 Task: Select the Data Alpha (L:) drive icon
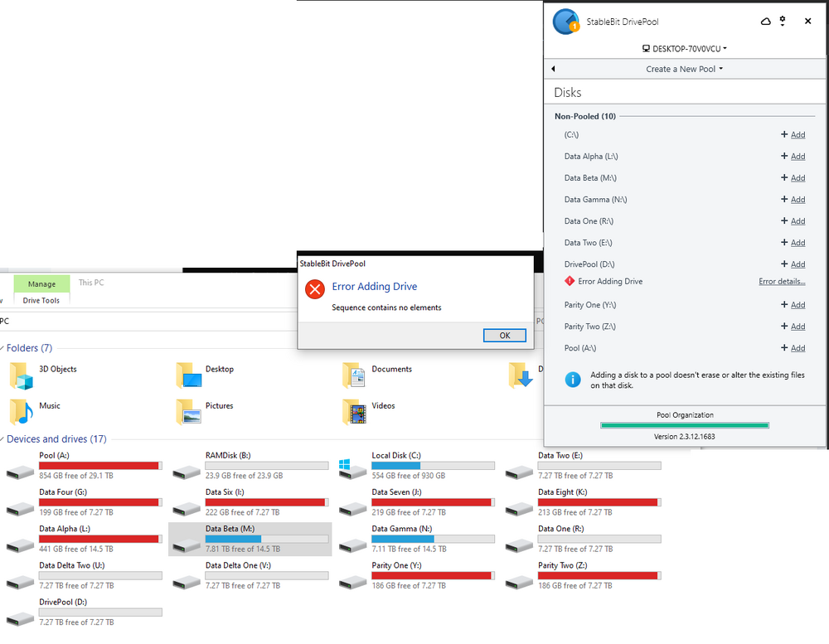(20, 545)
